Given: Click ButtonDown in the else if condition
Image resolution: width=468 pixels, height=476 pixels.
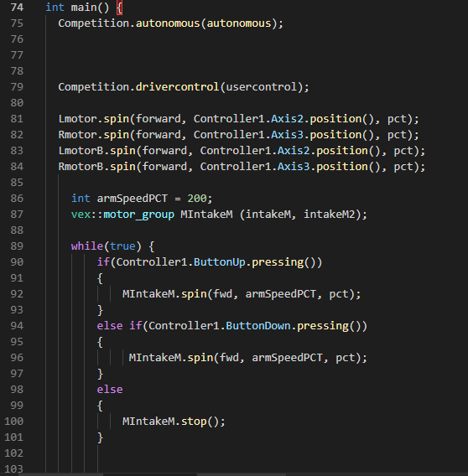Looking at the screenshot, I should [x=258, y=326].
